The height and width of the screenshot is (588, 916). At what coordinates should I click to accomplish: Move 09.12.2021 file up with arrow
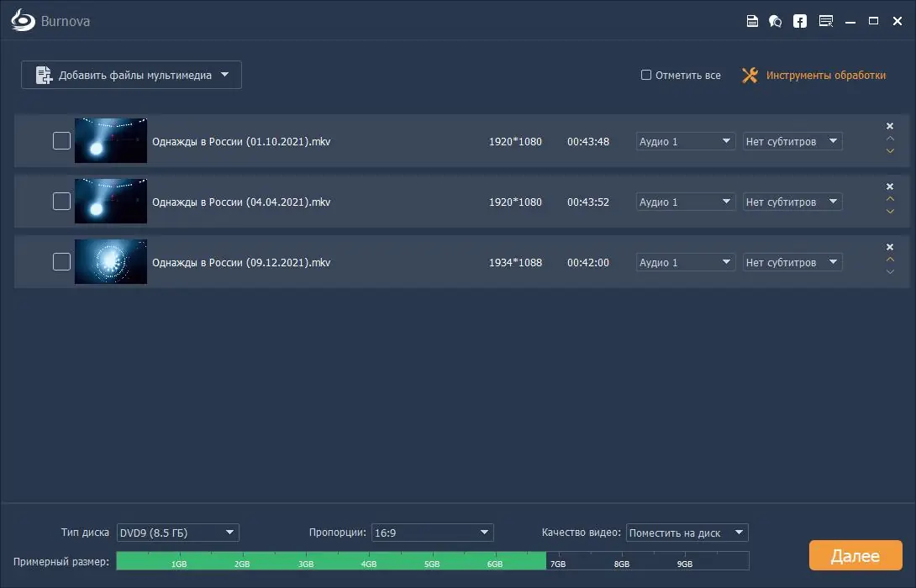tap(890, 260)
